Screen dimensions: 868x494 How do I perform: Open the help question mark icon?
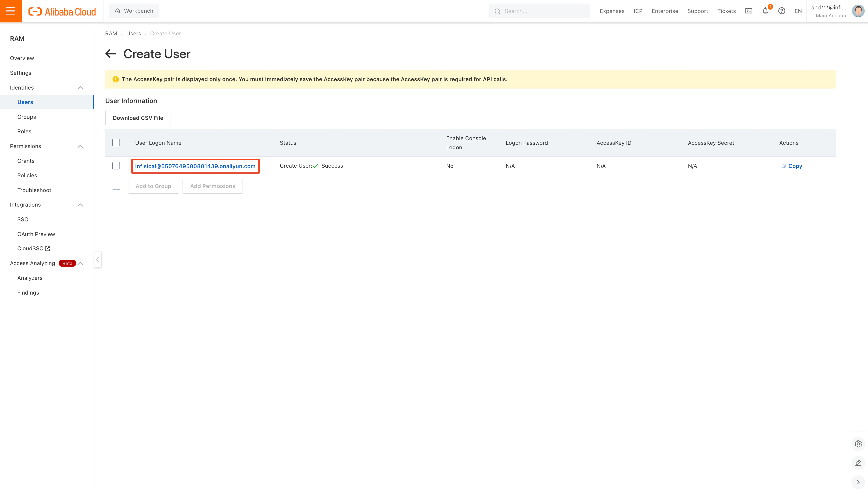(x=782, y=11)
